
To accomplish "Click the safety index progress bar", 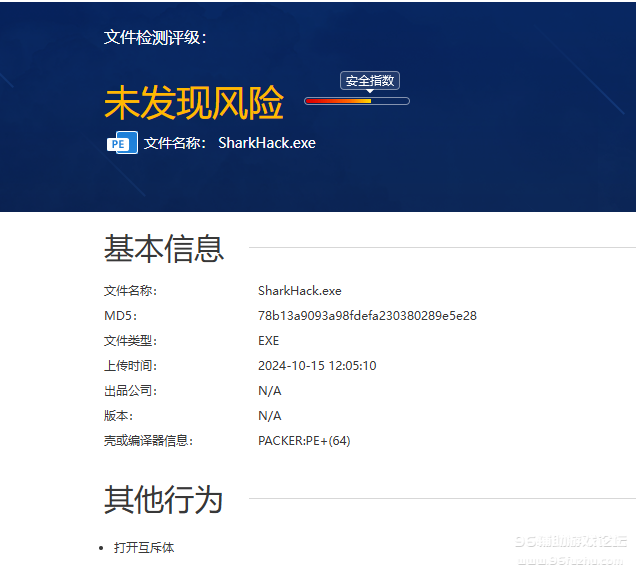I will point(357,101).
